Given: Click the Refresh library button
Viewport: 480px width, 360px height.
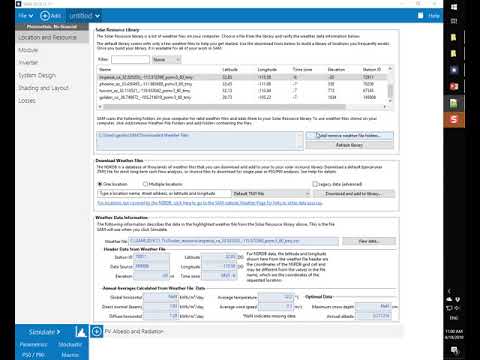Looking at the screenshot, I should point(349,145).
